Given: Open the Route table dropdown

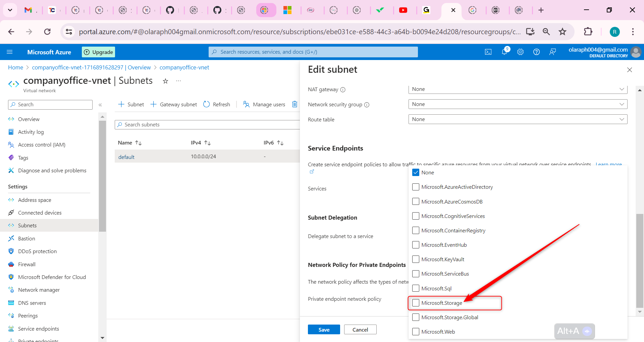Looking at the screenshot, I should coord(518,119).
